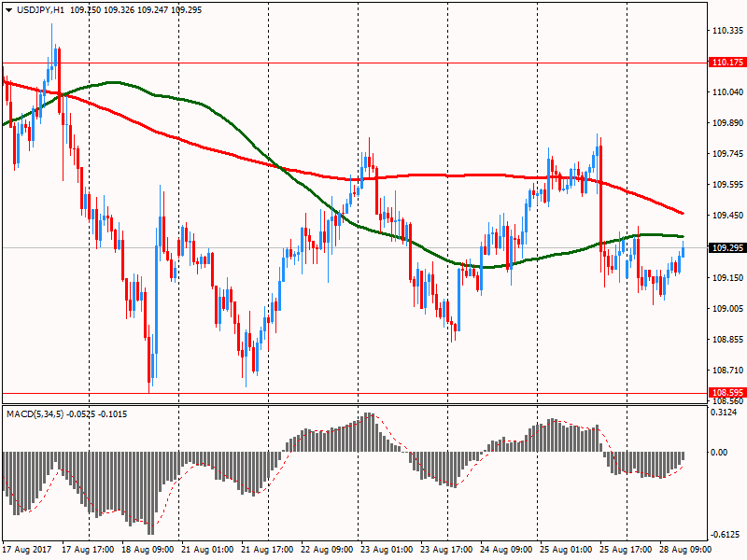747x560 pixels.
Task: Click the 28 Aug 09:00 time axis label
Action: [x=685, y=550]
